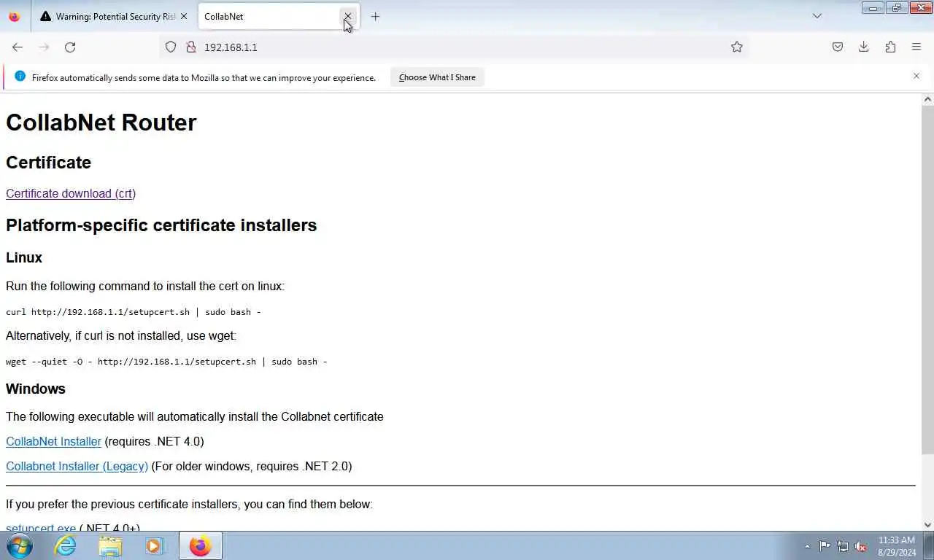Open Certificate download (crt) link

[x=71, y=193]
